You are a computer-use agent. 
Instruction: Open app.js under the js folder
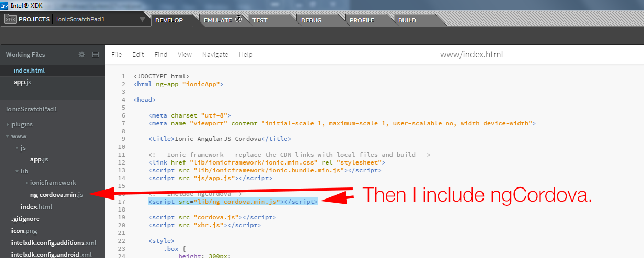(x=39, y=159)
